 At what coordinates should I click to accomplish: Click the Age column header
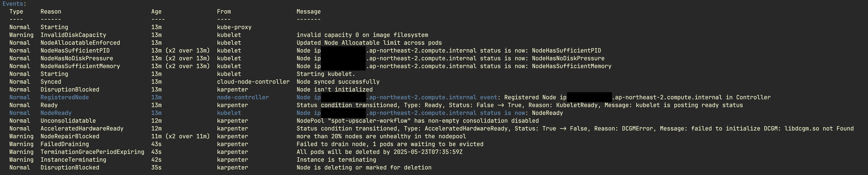coord(156,12)
